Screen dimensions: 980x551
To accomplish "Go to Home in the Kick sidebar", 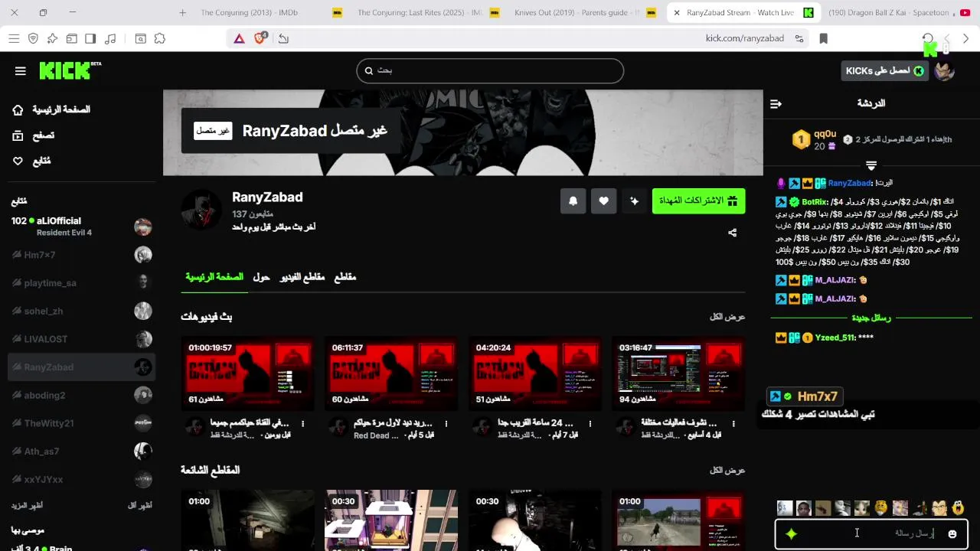I will [x=52, y=109].
